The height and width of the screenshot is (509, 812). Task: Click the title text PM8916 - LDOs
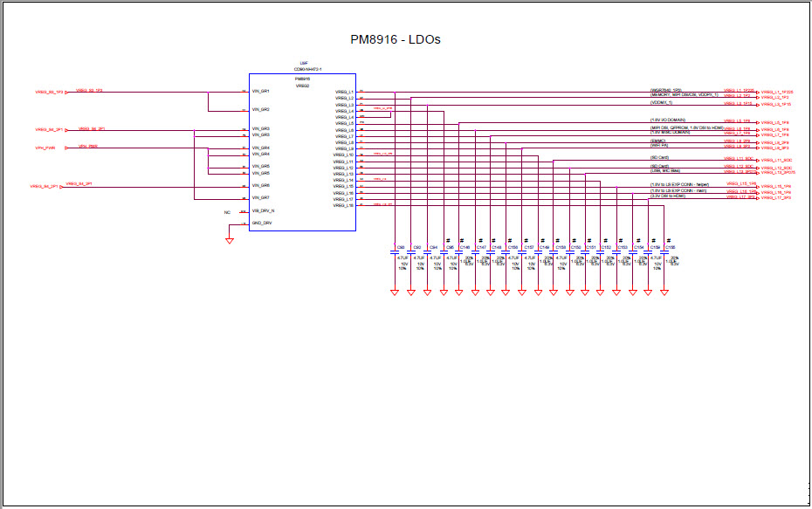[x=395, y=38]
